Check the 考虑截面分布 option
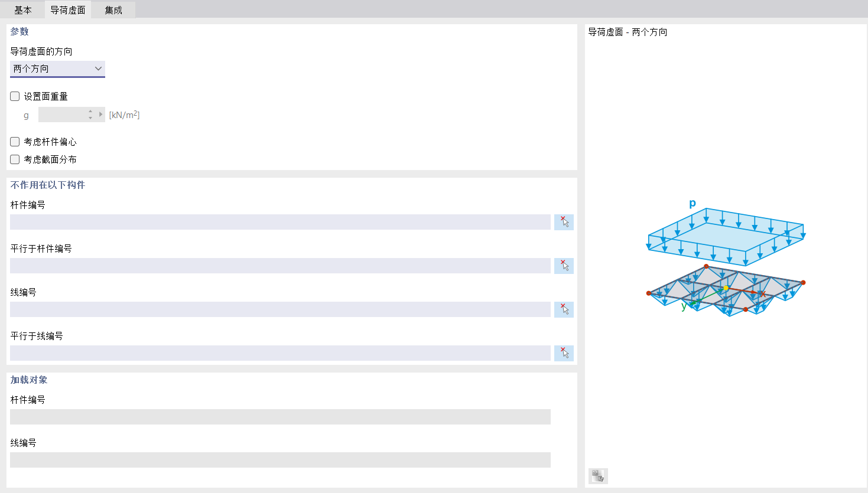The image size is (868, 493). (15, 159)
